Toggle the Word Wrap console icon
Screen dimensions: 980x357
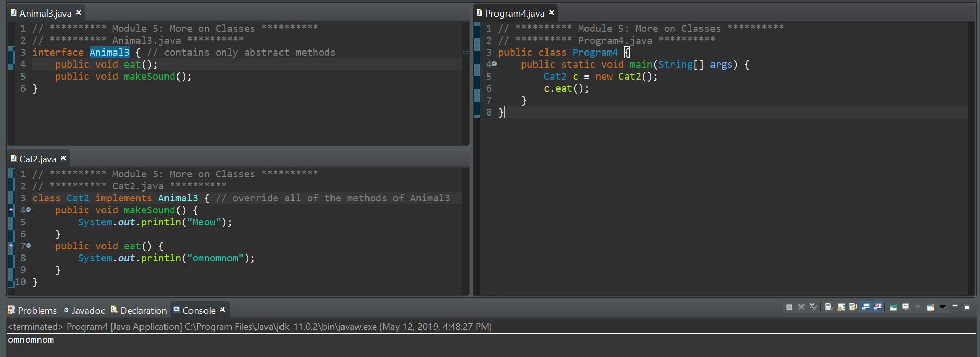pos(853,307)
